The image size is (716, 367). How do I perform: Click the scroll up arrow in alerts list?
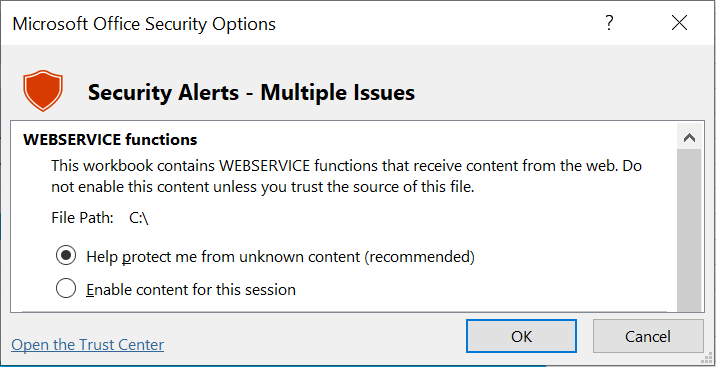click(x=690, y=138)
